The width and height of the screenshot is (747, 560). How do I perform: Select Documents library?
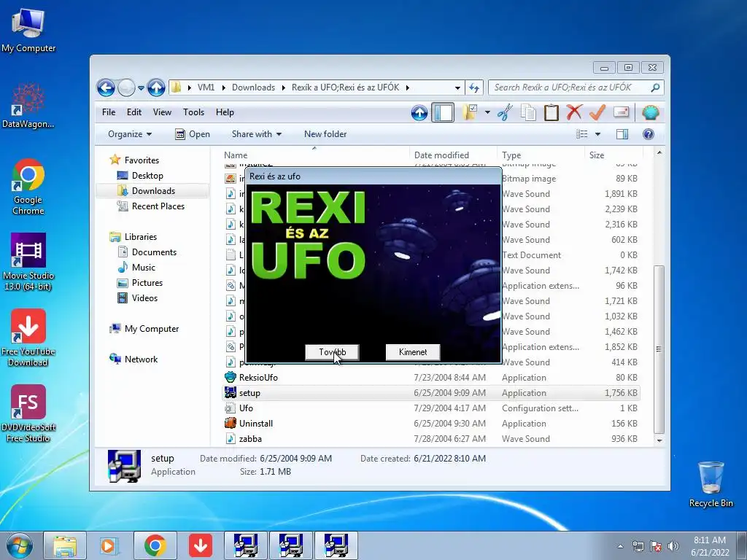point(154,252)
